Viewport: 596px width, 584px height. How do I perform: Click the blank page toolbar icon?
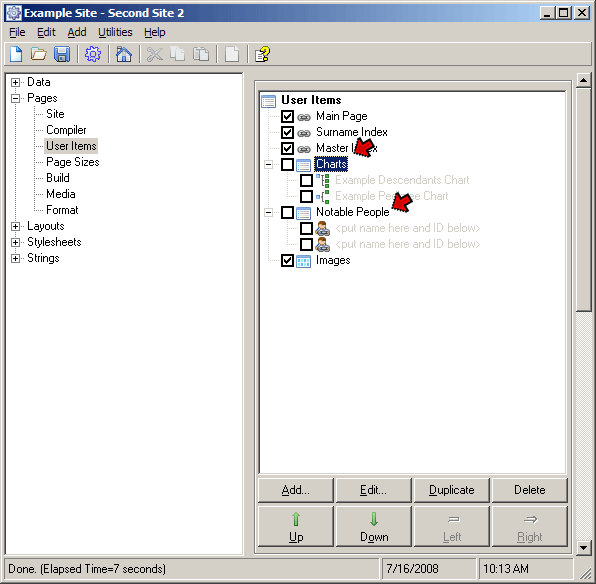click(x=232, y=54)
